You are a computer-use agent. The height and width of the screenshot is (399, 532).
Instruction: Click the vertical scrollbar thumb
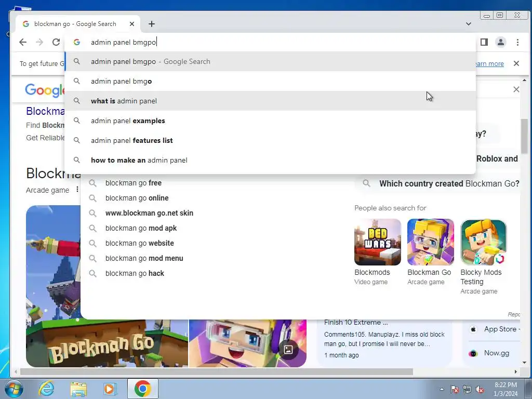tap(525, 136)
